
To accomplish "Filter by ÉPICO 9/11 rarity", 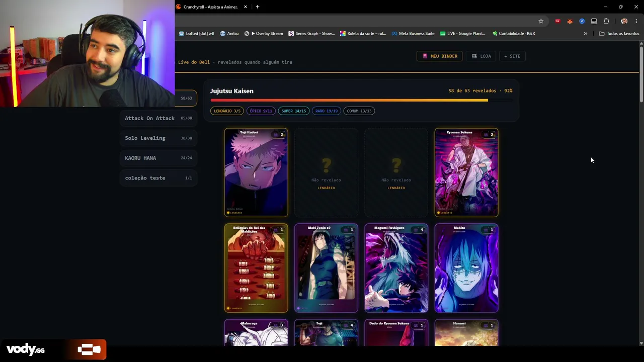I will [x=261, y=111].
